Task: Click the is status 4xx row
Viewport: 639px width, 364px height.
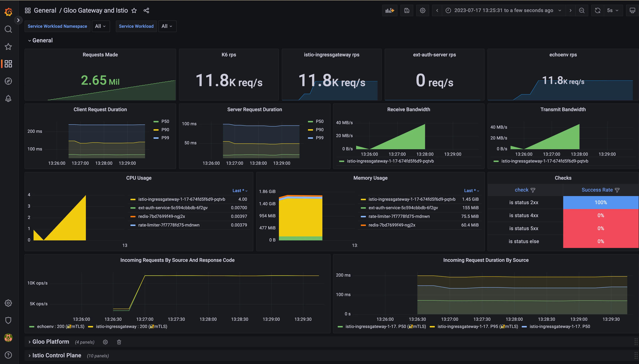Action: [563, 216]
